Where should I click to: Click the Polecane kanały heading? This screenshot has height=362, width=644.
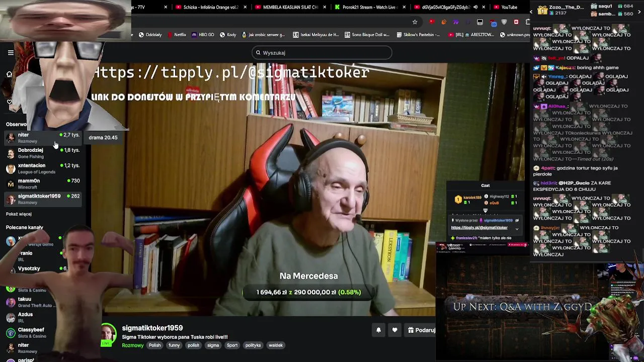[x=25, y=227]
